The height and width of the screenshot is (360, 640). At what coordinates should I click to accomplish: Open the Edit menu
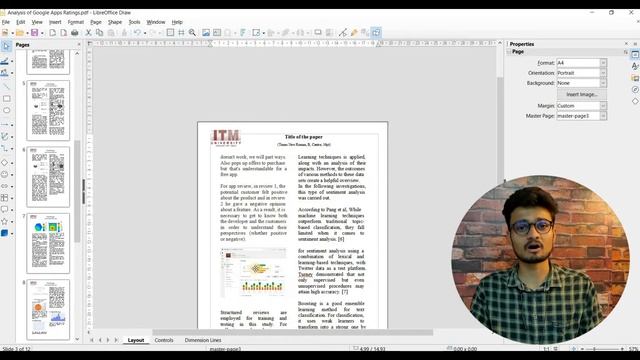point(21,22)
